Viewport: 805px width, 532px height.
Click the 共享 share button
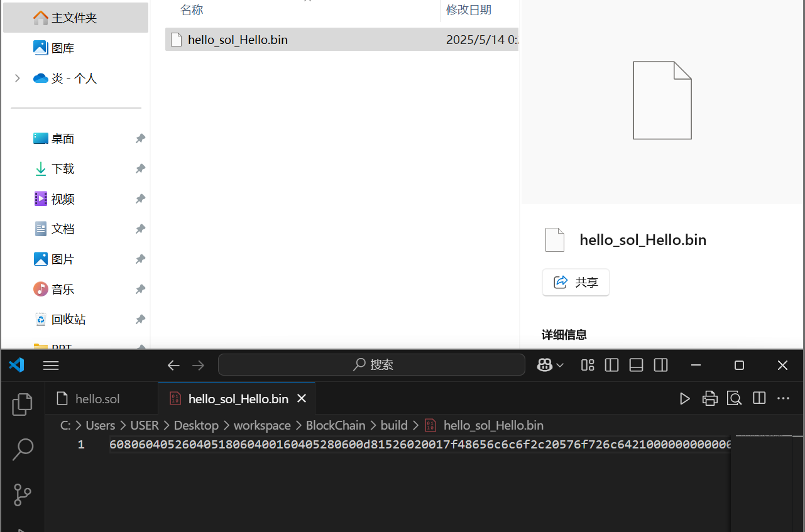[576, 283]
